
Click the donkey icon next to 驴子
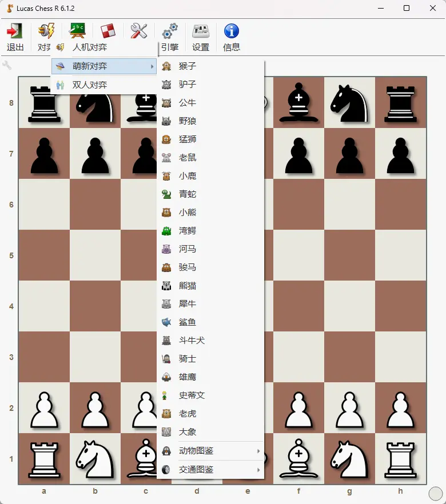coord(166,84)
